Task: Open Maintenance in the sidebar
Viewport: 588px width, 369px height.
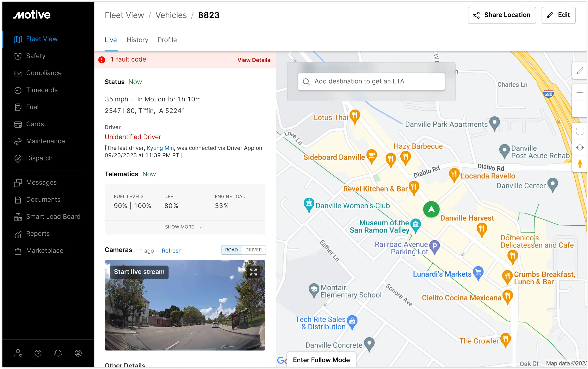Action: tap(45, 141)
